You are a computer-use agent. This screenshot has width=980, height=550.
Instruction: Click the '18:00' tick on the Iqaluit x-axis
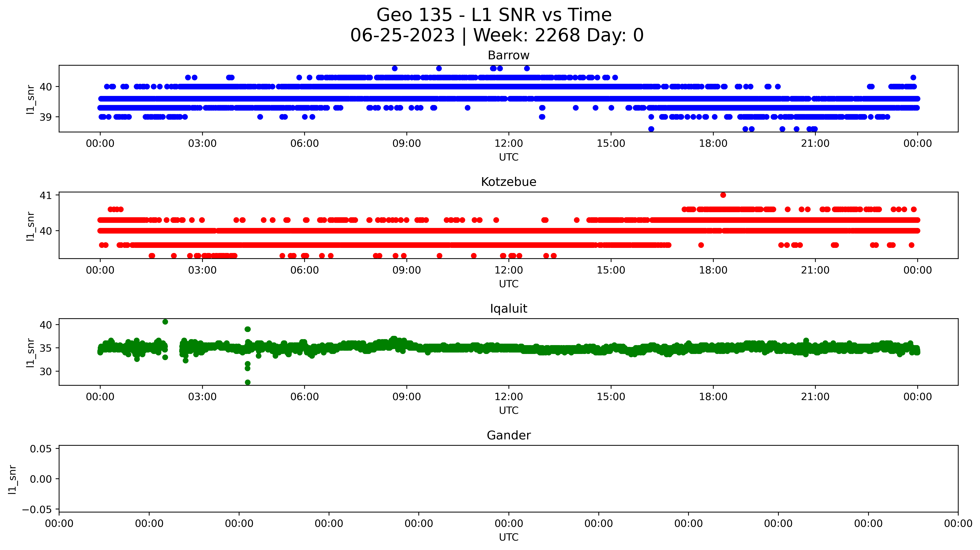713,397
